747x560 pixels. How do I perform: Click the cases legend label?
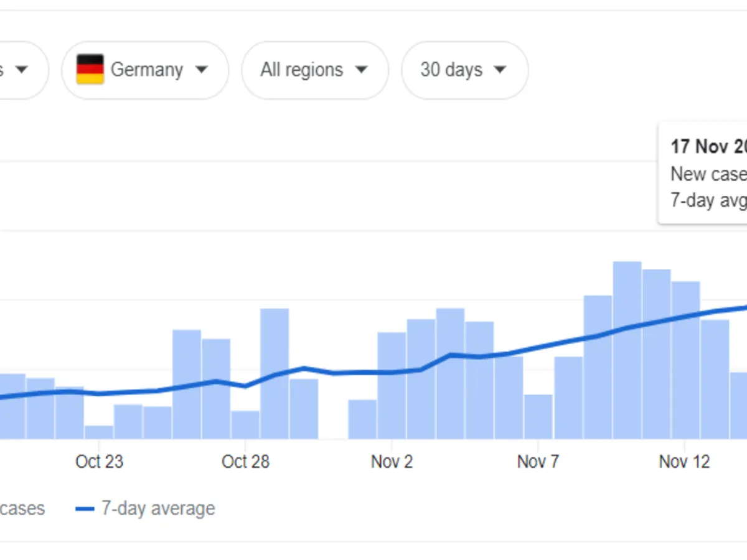22,509
